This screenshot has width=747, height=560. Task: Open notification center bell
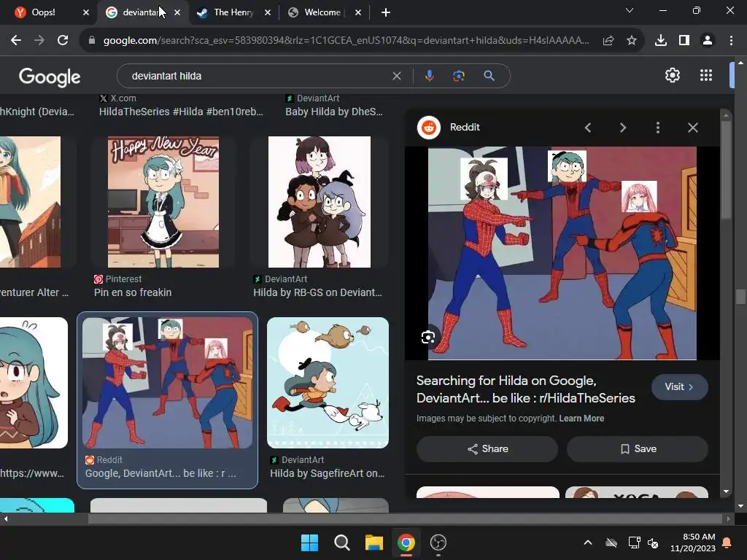[x=727, y=542]
